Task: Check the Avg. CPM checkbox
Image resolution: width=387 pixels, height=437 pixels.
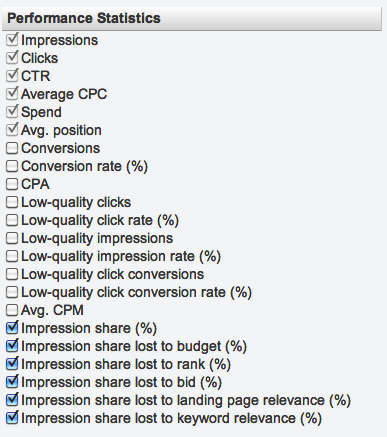Action: point(12,310)
